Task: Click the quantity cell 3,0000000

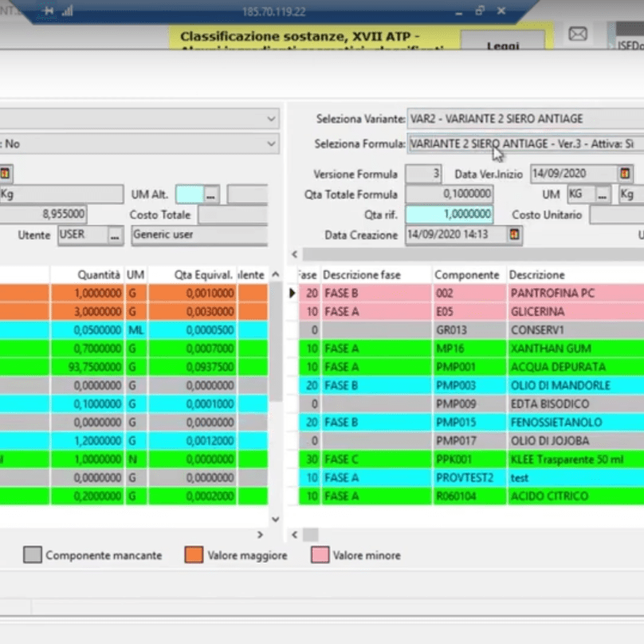Action: click(87, 312)
